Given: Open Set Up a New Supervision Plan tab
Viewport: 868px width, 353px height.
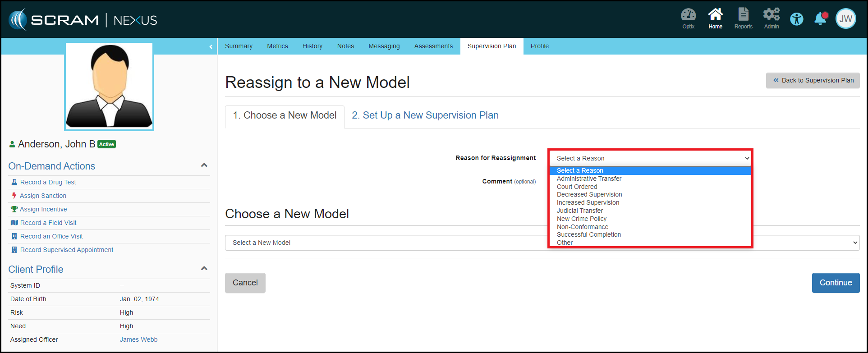Looking at the screenshot, I should pos(425,115).
